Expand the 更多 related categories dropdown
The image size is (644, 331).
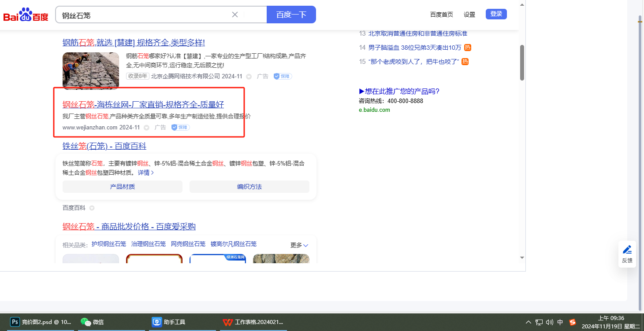[x=299, y=245]
